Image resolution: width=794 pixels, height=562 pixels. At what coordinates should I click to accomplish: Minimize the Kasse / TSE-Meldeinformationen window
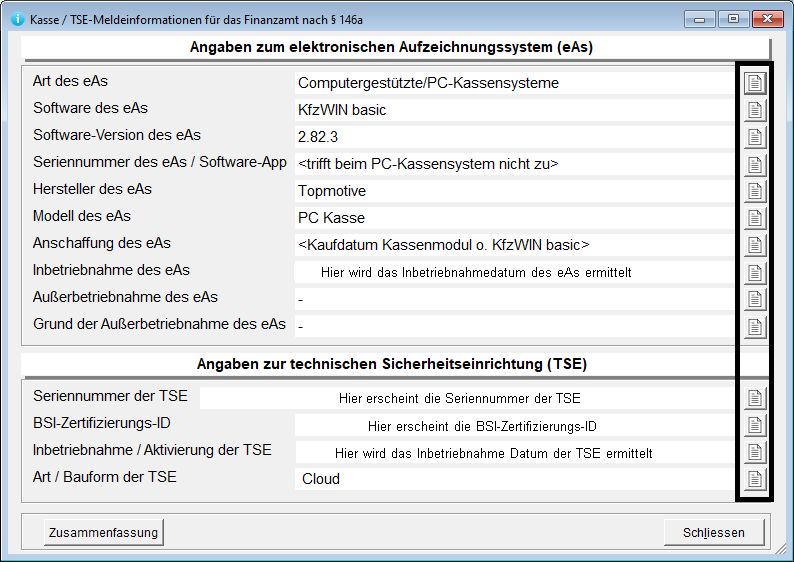tap(699, 19)
